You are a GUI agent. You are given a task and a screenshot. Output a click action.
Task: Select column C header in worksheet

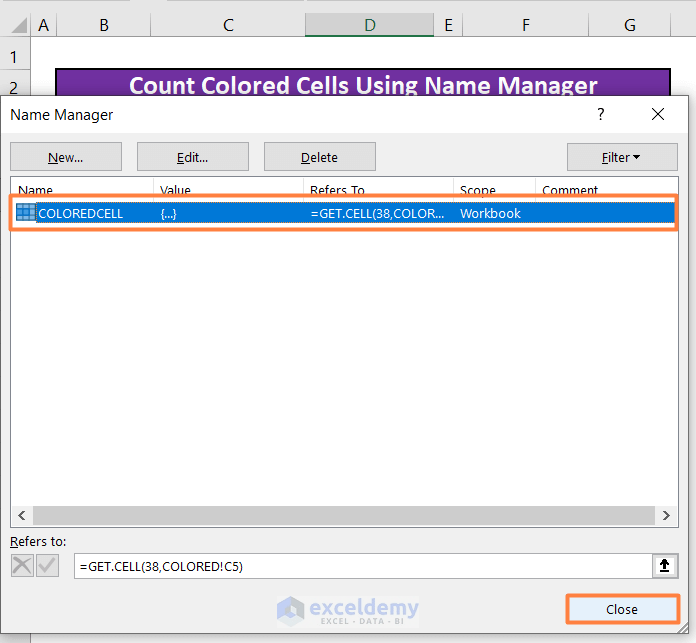pyautogui.click(x=228, y=25)
